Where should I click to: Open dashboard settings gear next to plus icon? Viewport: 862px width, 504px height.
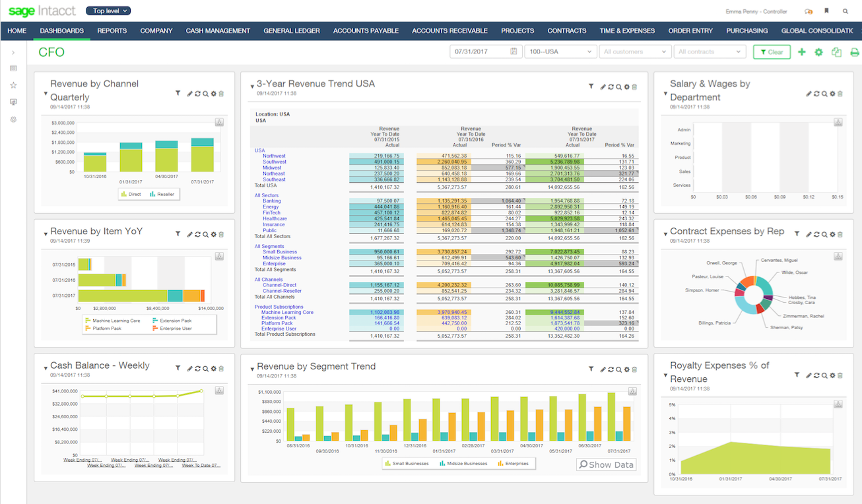(x=818, y=51)
